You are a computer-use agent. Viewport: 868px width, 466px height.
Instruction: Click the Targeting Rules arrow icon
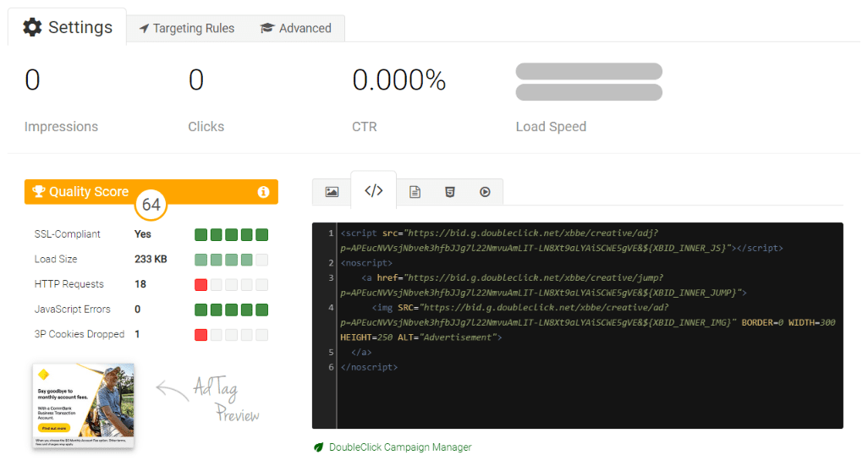(144, 28)
